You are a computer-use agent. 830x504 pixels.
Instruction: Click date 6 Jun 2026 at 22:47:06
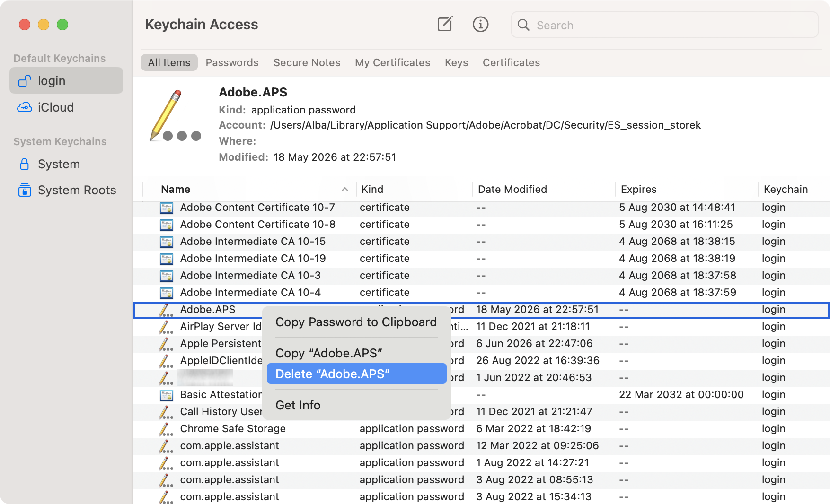click(534, 344)
